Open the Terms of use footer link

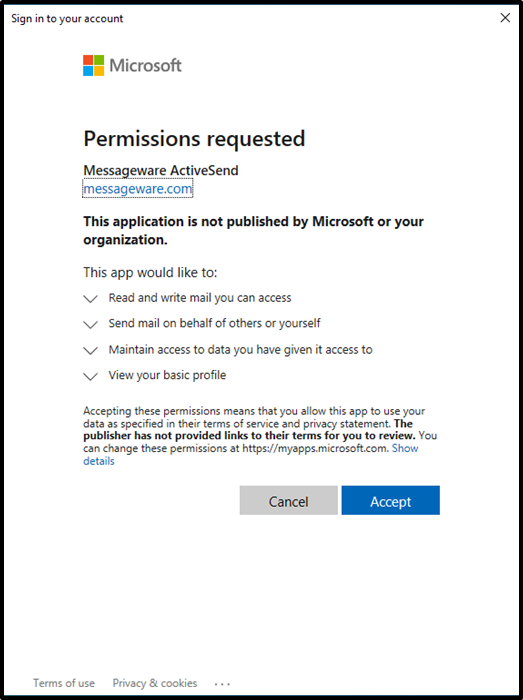[x=64, y=683]
